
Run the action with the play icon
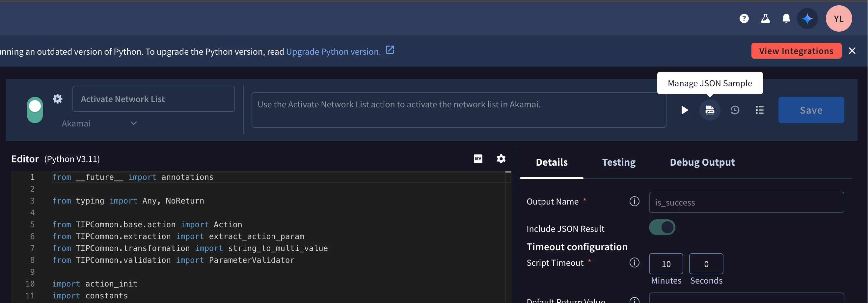[684, 110]
